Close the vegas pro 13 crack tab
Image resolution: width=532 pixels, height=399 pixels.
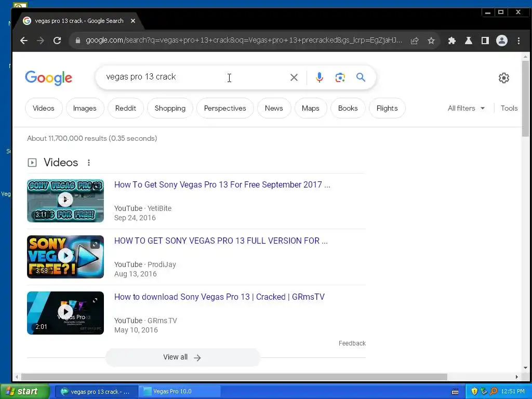point(133,21)
